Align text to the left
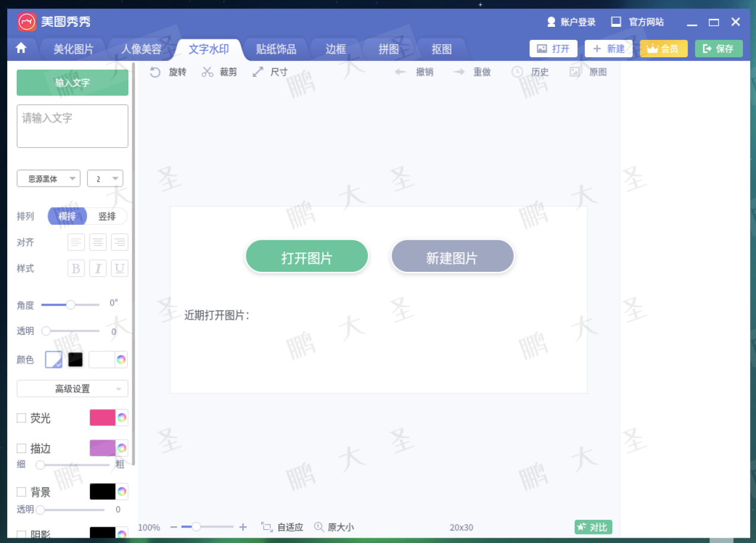This screenshot has height=543, width=756. (x=76, y=242)
